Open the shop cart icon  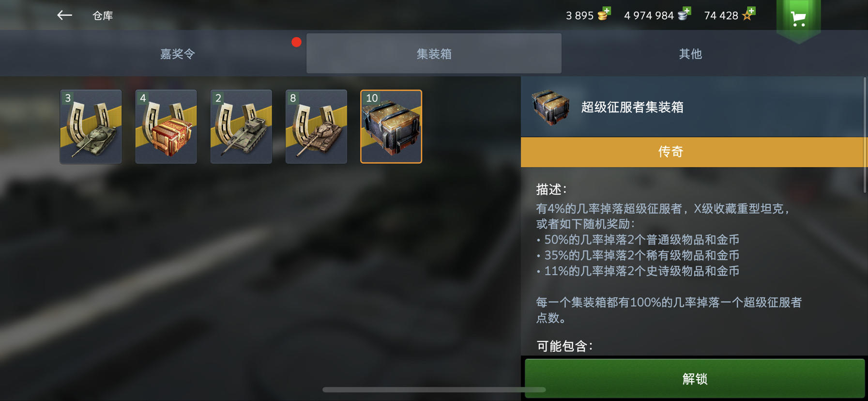798,18
